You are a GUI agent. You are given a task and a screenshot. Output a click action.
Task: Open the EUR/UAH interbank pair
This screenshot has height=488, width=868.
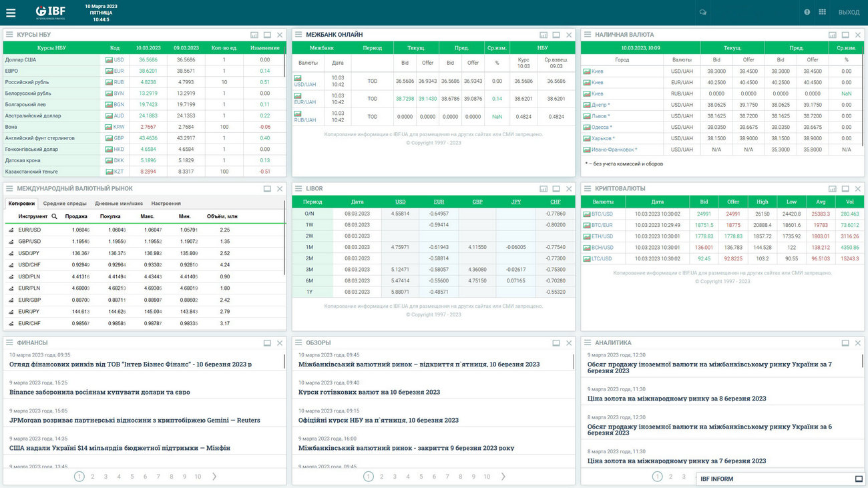pyautogui.click(x=305, y=102)
